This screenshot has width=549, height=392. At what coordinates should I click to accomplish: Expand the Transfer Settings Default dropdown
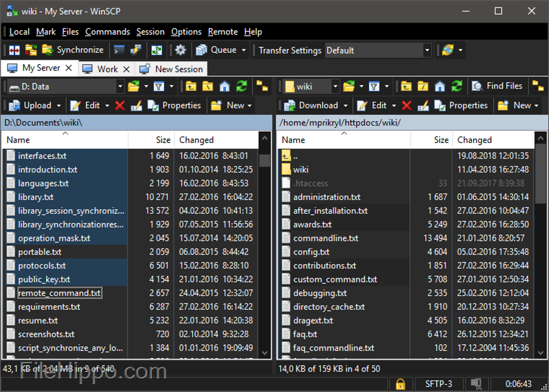[427, 51]
